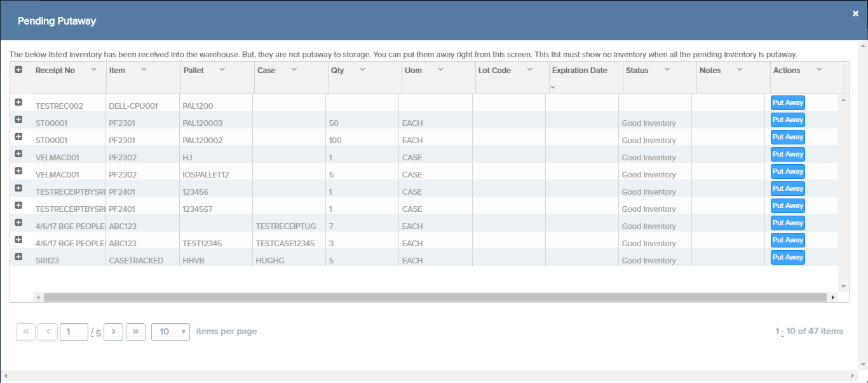Viewport: 868px width, 383px height.
Task: Click the Qty column header
Action: 337,70
